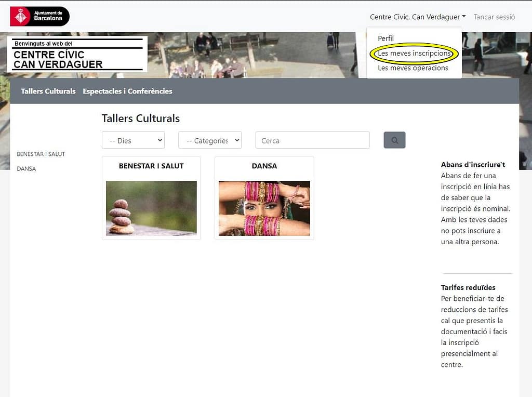Click the Tancar sessió link
The image size is (532, 397).
tap(494, 17)
